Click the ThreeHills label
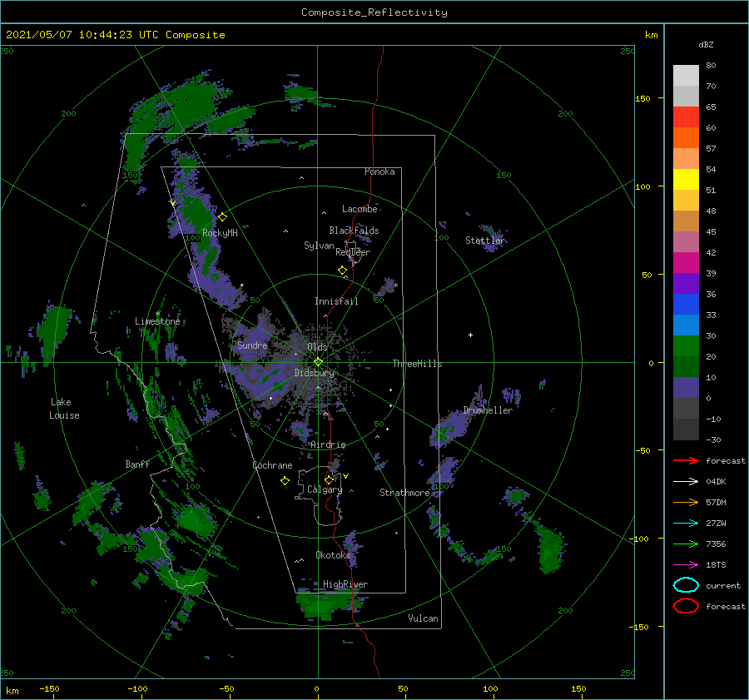This screenshot has width=749, height=700. (x=417, y=364)
